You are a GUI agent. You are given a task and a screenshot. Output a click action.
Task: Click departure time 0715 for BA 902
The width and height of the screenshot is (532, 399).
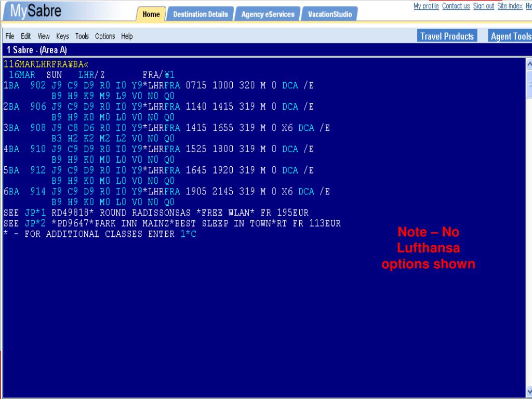[196, 85]
